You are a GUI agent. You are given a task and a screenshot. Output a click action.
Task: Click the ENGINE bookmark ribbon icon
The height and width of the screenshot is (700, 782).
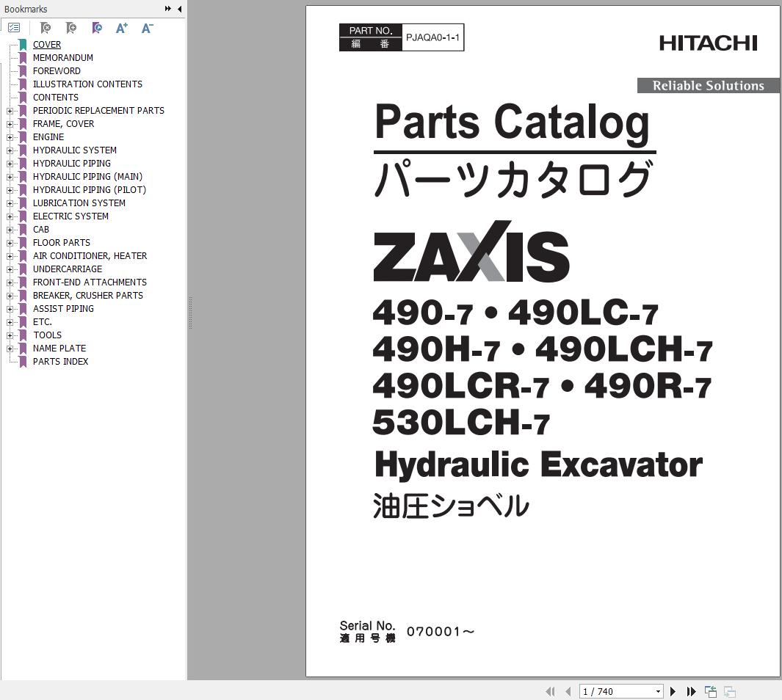(x=23, y=137)
